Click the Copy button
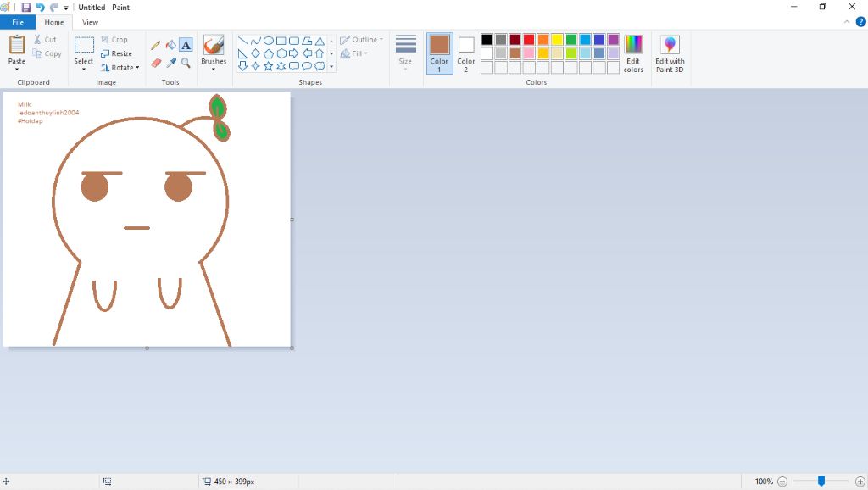The width and height of the screenshot is (868, 490). [47, 53]
